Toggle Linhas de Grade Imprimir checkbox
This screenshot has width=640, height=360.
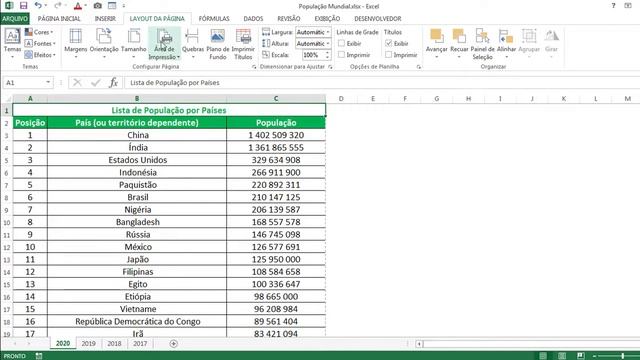(342, 55)
